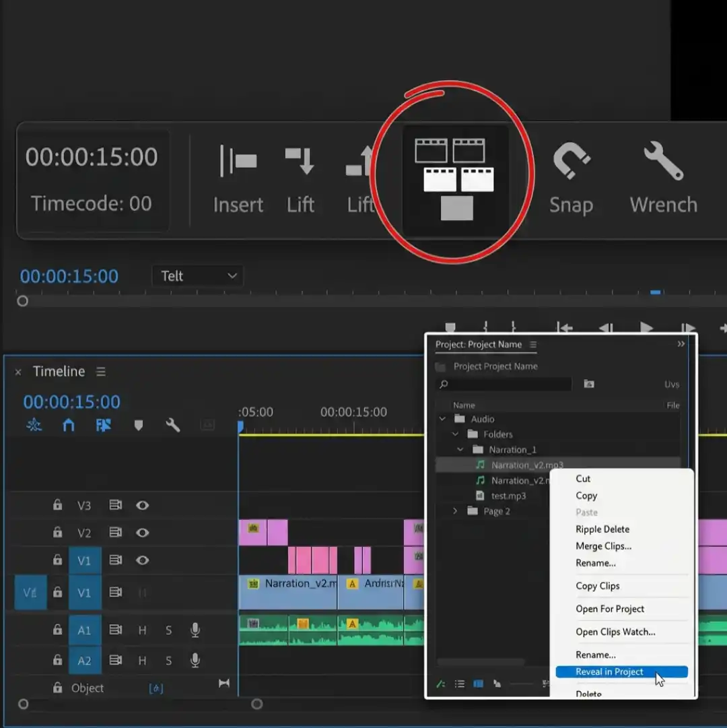The height and width of the screenshot is (728, 727).
Task: Select the A2 track target button
Action: [84, 660]
